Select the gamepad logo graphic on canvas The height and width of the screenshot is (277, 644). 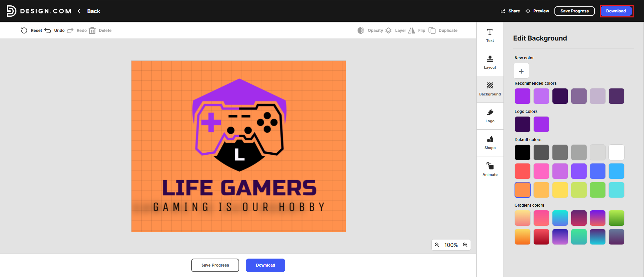click(239, 125)
